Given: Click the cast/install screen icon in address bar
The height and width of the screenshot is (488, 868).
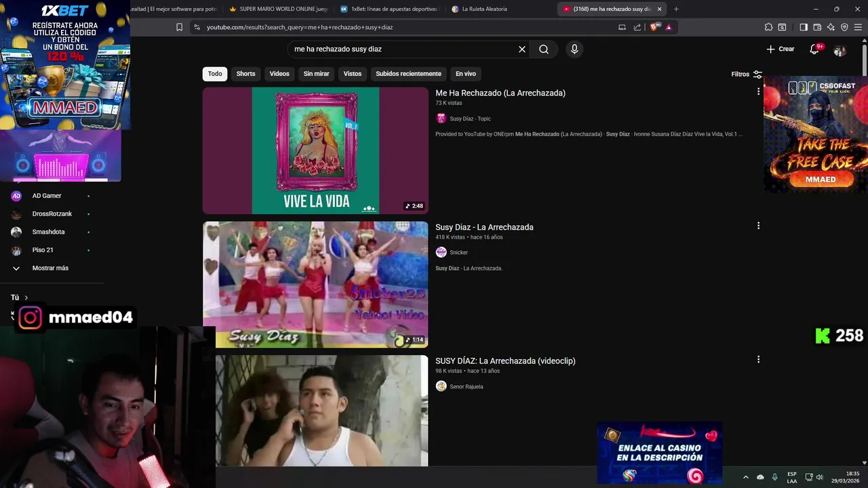Looking at the screenshot, I should (622, 27).
